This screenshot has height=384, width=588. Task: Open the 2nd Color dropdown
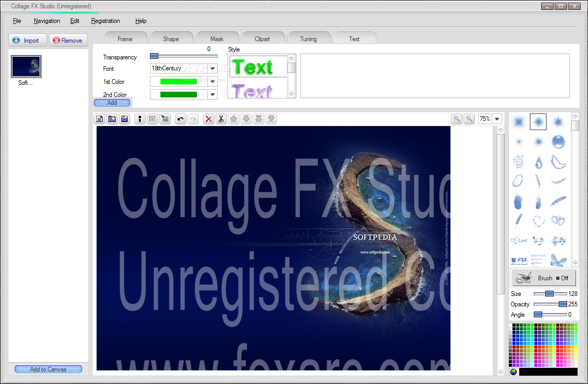point(212,94)
